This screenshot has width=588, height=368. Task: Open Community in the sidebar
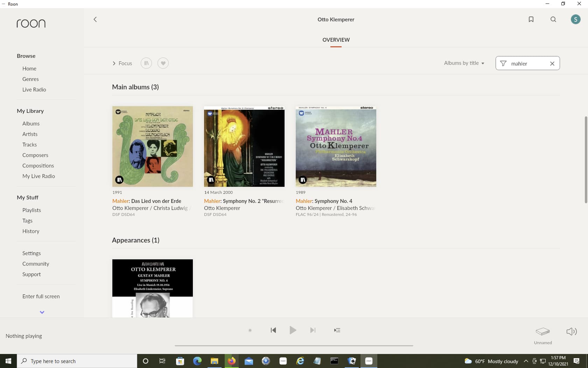click(x=36, y=264)
